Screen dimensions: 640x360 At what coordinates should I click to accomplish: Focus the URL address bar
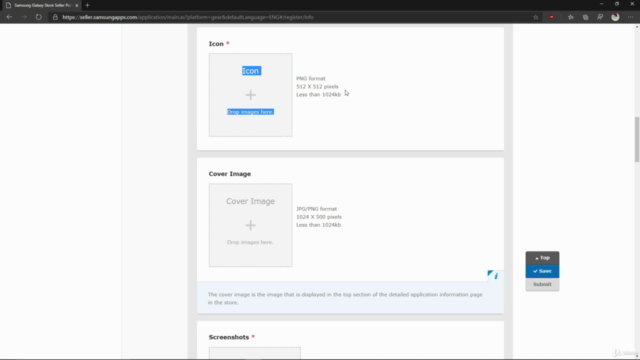click(x=294, y=17)
